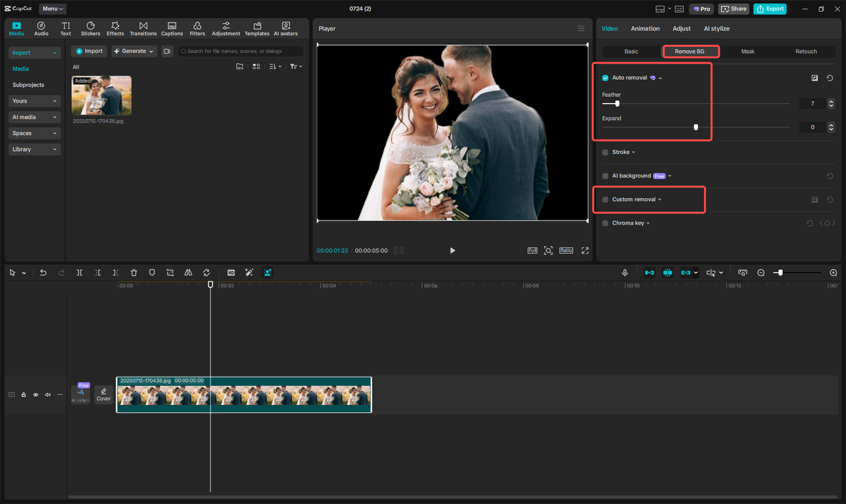Open the Stickers panel

click(90, 28)
